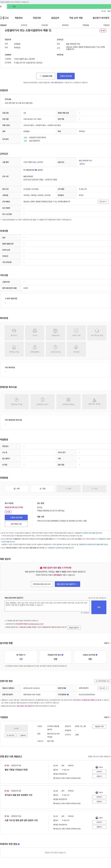Click 새창보기 for 전기공사 입찰 업무 유경험자 구인
This screenshot has height=868, width=111.
99,802
